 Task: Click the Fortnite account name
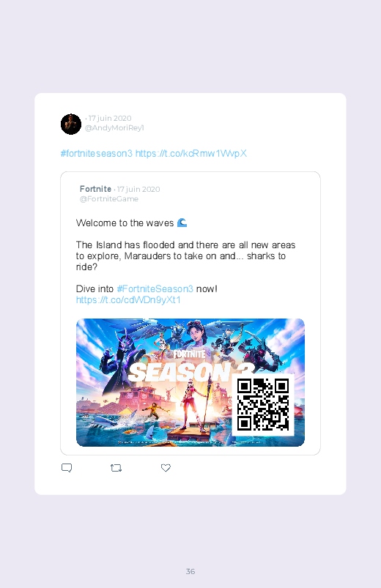pos(95,189)
